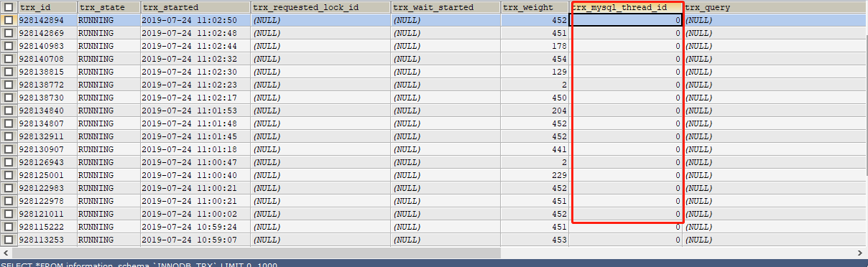Check the row for trx_id 928138730
Image resolution: width=868 pixels, height=267 pixels.
(x=9, y=98)
